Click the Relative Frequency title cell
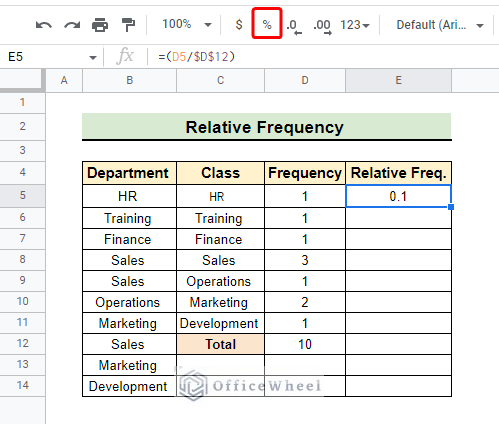Image resolution: width=499 pixels, height=424 pixels. (x=267, y=127)
